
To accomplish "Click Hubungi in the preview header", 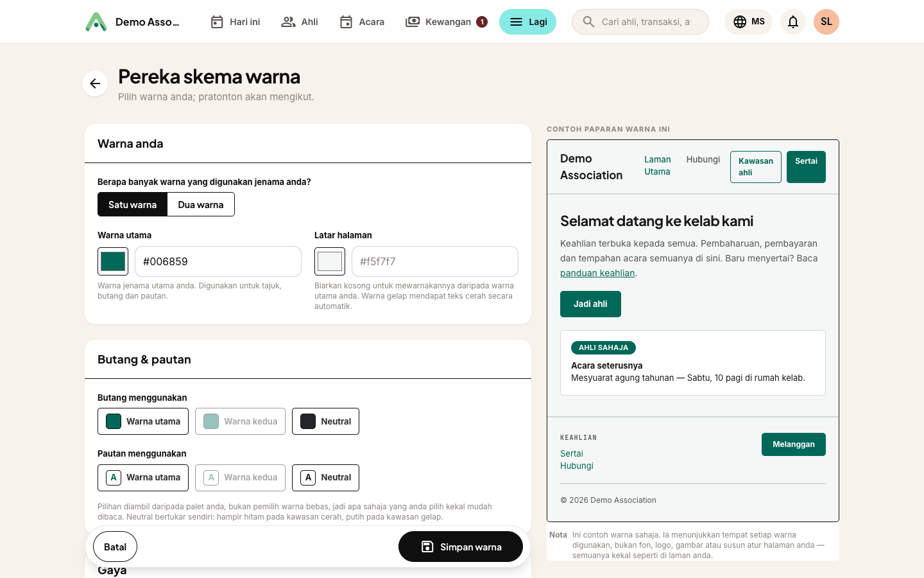I will click(x=703, y=159).
